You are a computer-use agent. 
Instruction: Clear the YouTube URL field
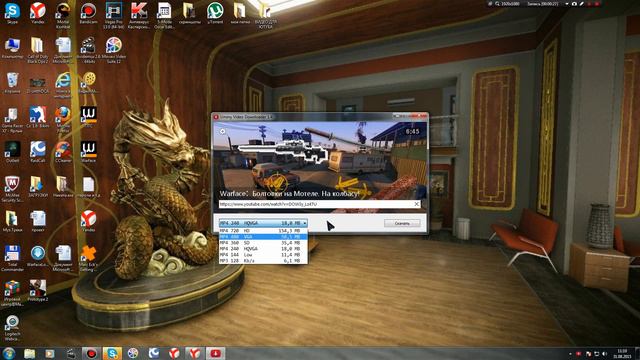(416, 204)
